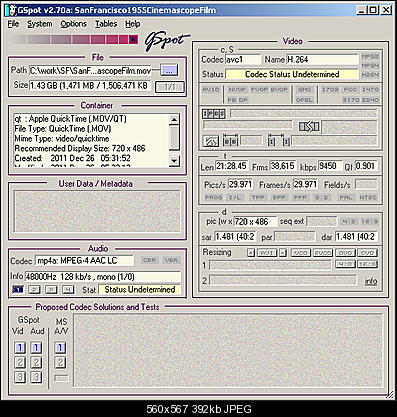The height and width of the screenshot is (417, 397).
Task: Click the Container list scroll down arrow
Action: (174, 161)
